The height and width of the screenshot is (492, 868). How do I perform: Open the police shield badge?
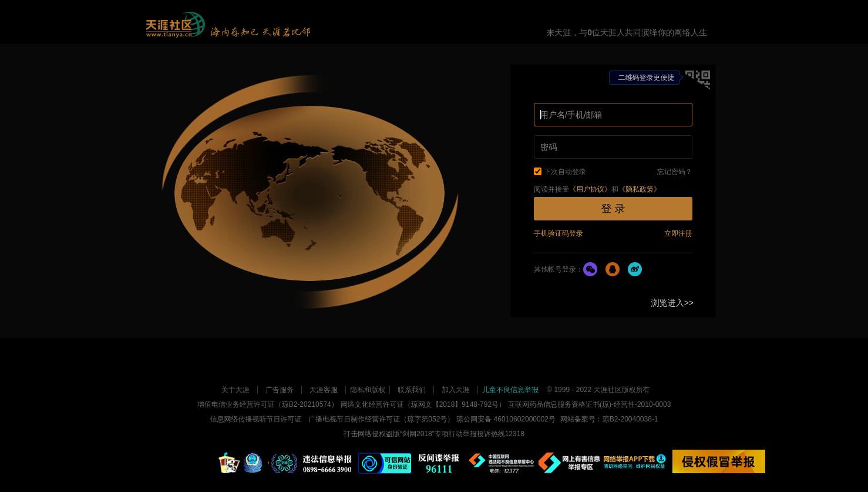click(253, 463)
